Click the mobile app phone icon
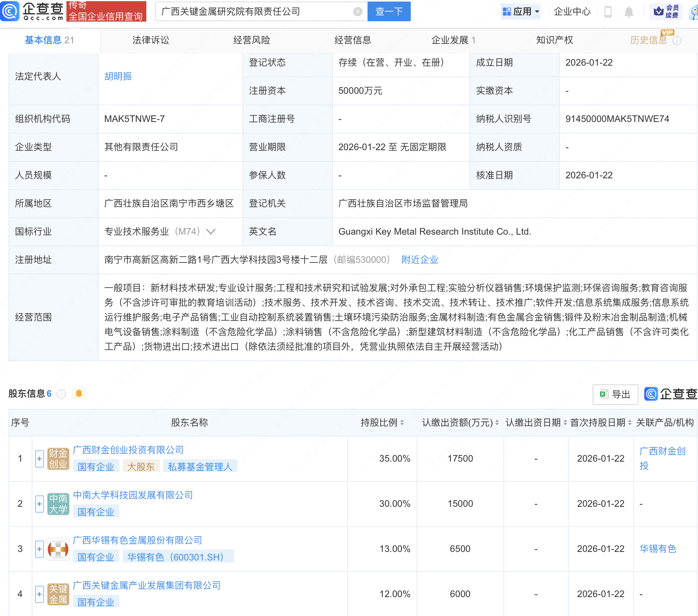 click(608, 12)
